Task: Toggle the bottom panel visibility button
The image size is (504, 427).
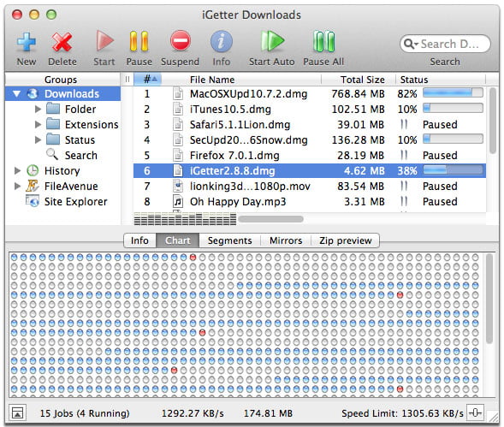Action: [17, 412]
